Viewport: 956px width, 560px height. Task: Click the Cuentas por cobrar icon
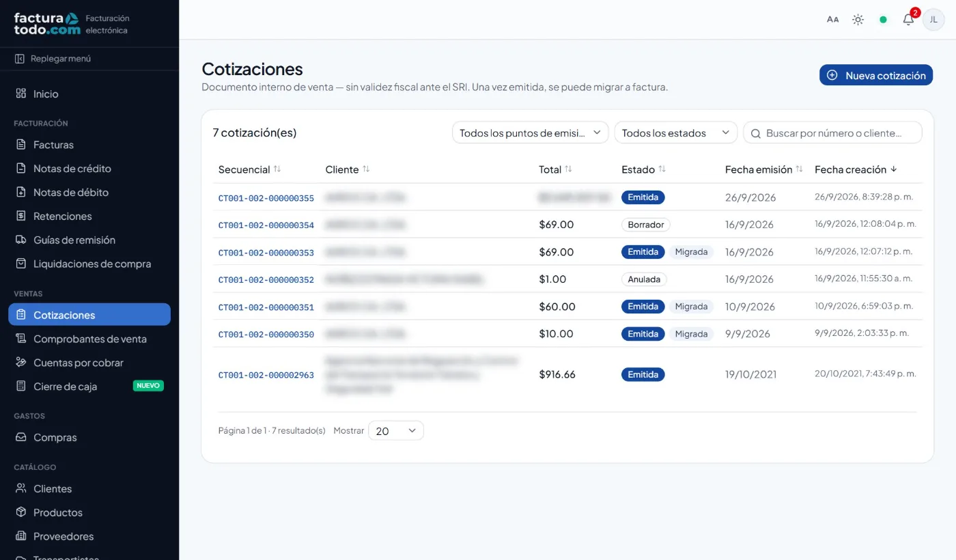pos(20,363)
